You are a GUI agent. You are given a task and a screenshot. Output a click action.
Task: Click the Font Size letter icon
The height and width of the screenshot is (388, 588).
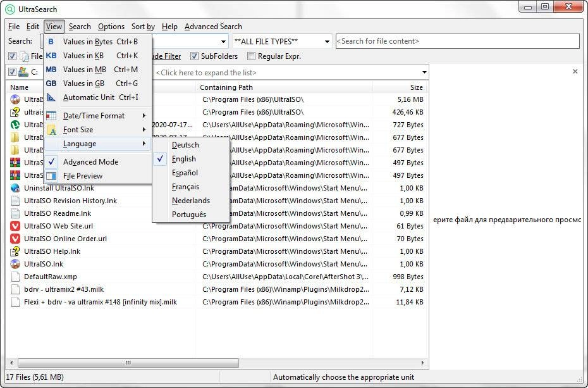coord(51,130)
